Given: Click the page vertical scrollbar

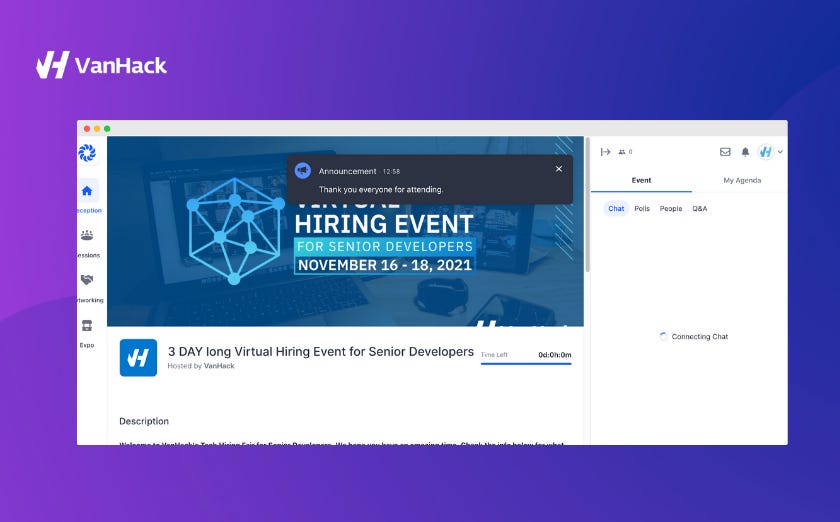Looking at the screenshot, I should (x=587, y=205).
